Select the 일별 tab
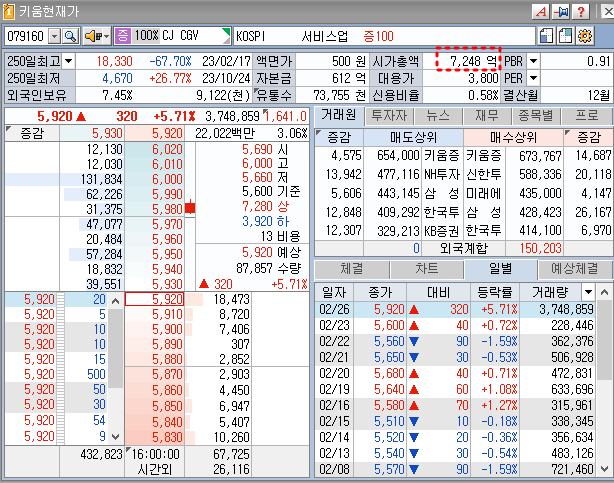Viewport: 614px width, 483px height. [500, 269]
